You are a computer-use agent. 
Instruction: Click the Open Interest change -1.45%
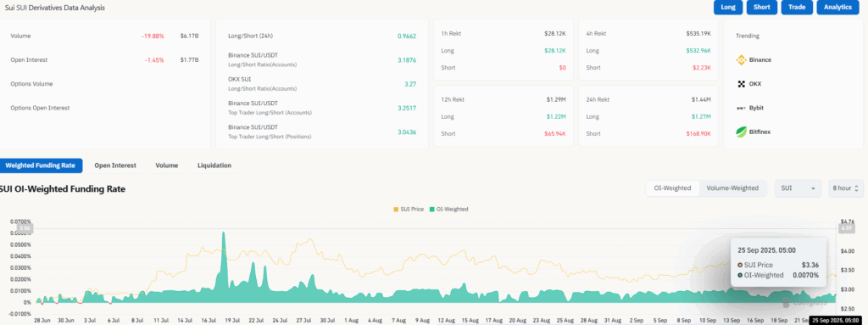coord(154,60)
